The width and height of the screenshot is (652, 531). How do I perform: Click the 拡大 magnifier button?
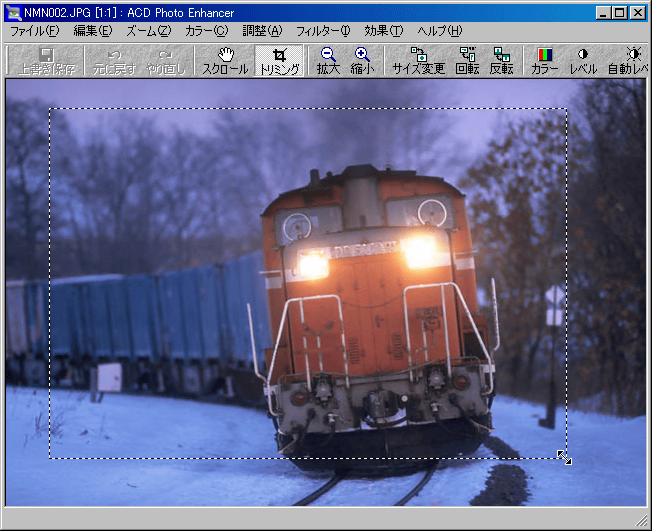pyautogui.click(x=328, y=61)
